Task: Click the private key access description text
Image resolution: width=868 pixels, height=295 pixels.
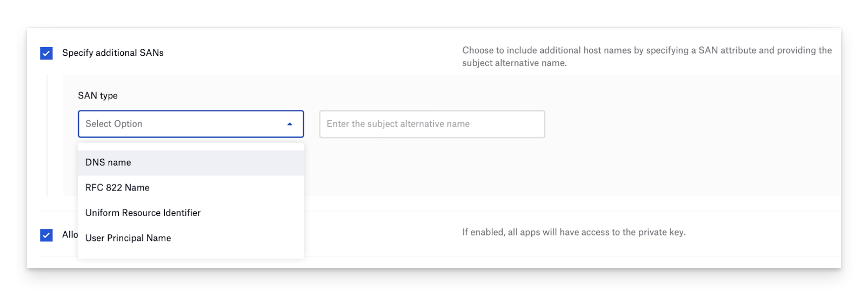Action: 573,232
